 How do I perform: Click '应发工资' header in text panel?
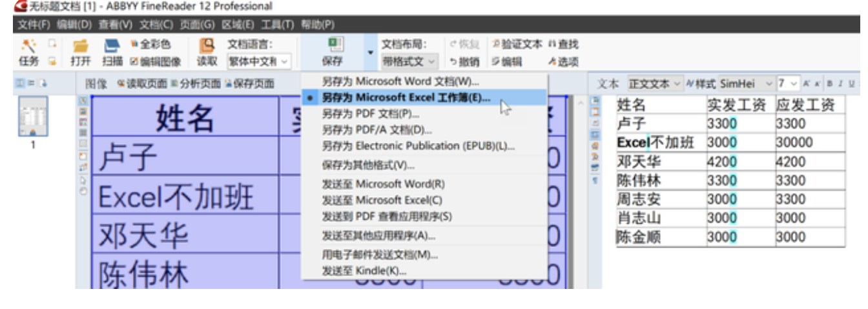805,105
